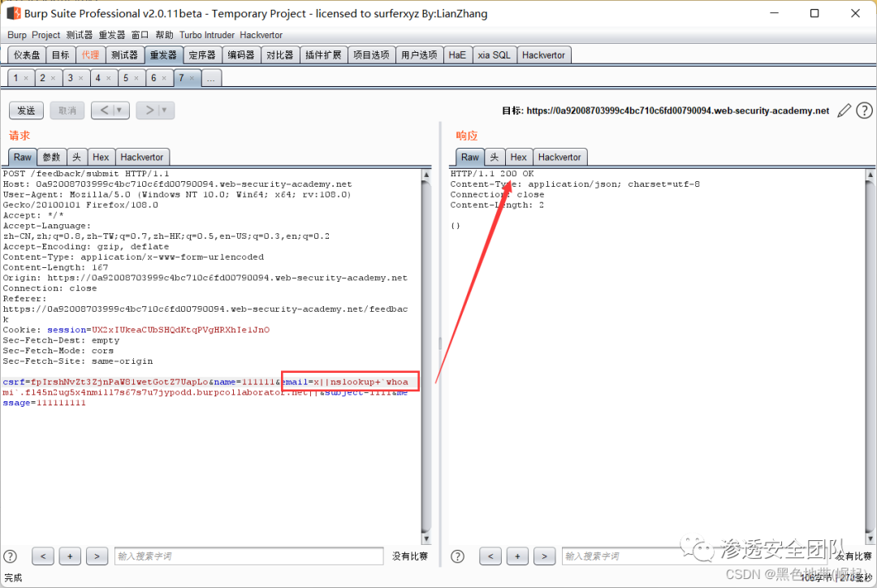Click the Burp Suite logo icon in title bar
This screenshot has height=588, width=877.
pyautogui.click(x=14, y=14)
